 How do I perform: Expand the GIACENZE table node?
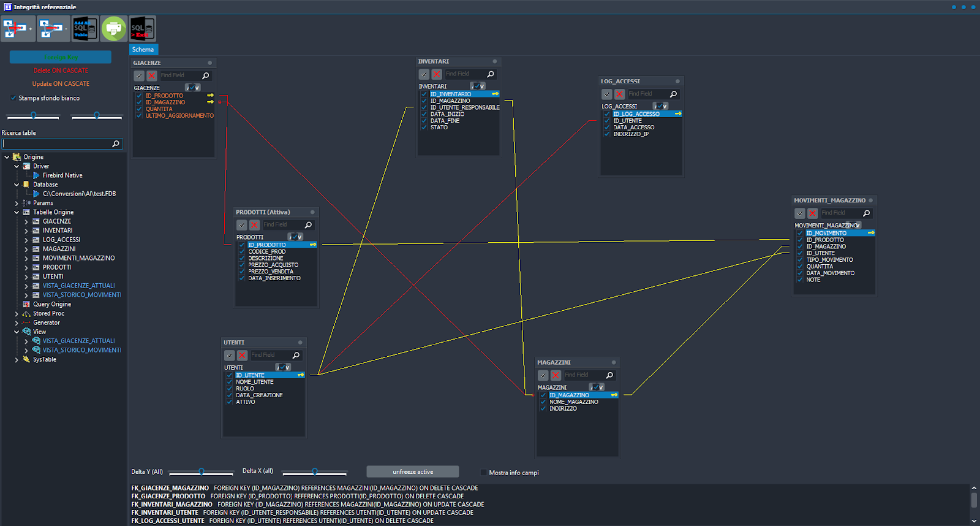coord(26,221)
